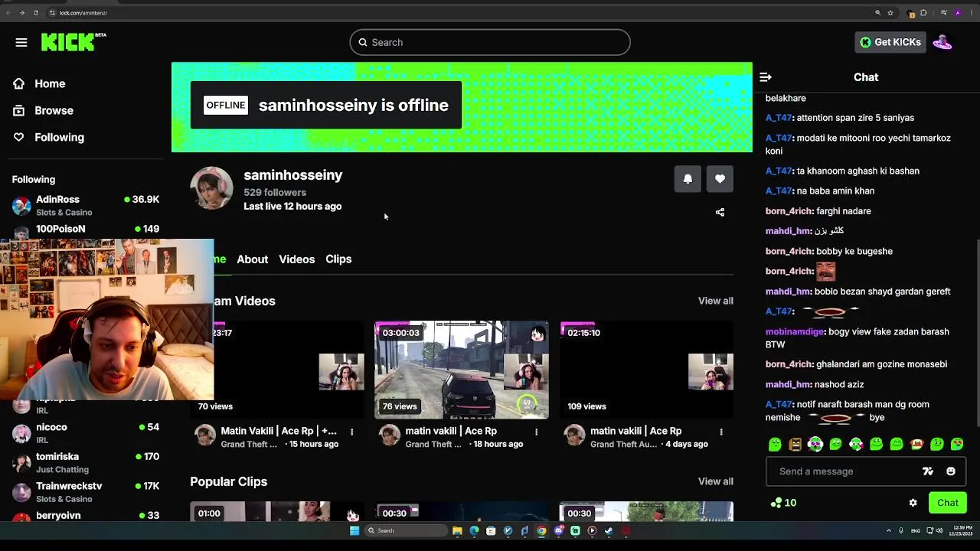Open the user profile avatar menu
This screenshot has width=980, height=551.
point(942,42)
